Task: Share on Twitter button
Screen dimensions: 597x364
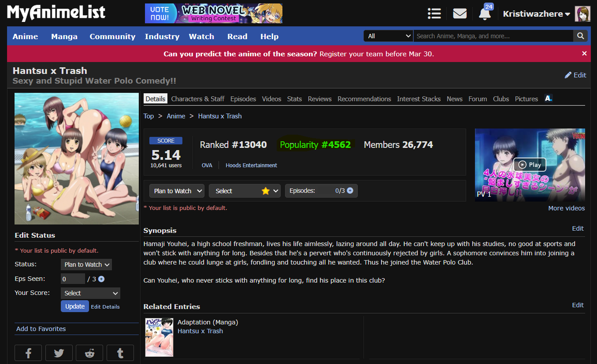Action: tap(59, 353)
